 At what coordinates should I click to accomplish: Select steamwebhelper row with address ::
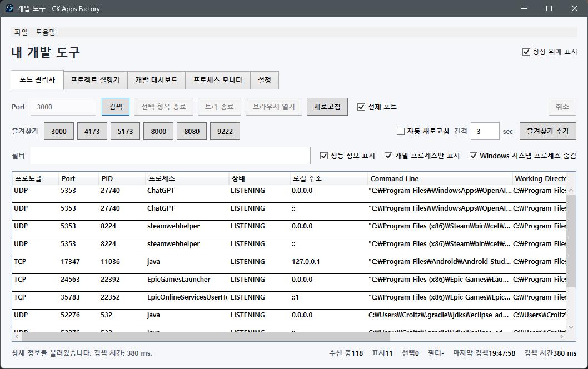289,247
